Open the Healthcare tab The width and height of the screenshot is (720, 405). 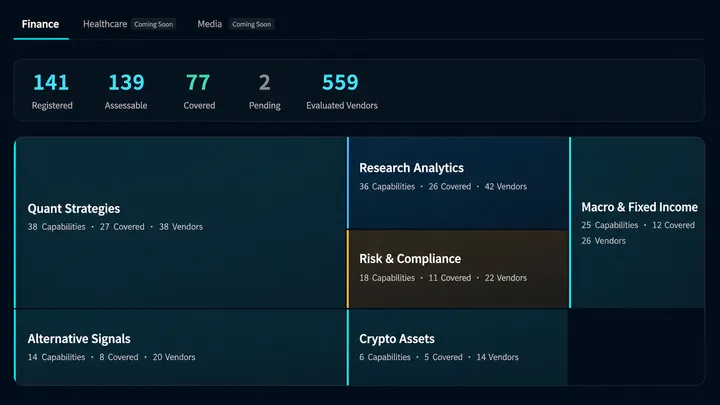[105, 24]
